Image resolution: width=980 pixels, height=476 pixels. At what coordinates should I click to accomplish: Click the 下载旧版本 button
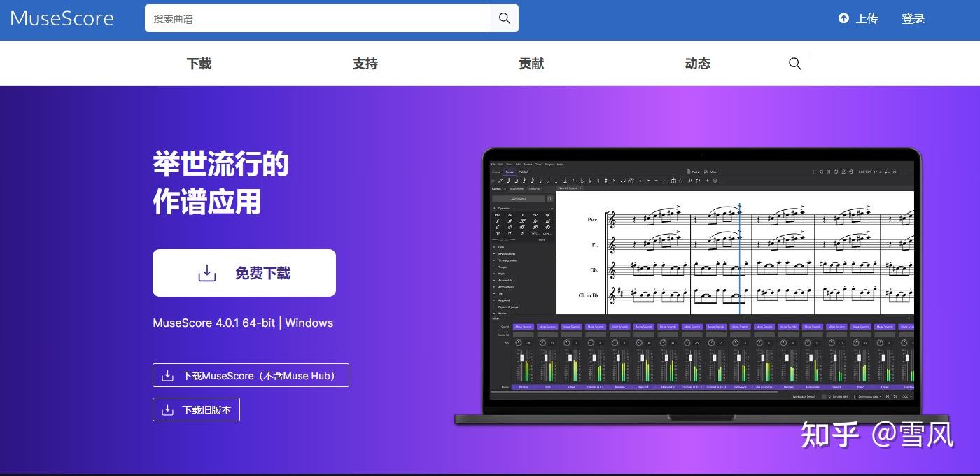[x=196, y=409]
